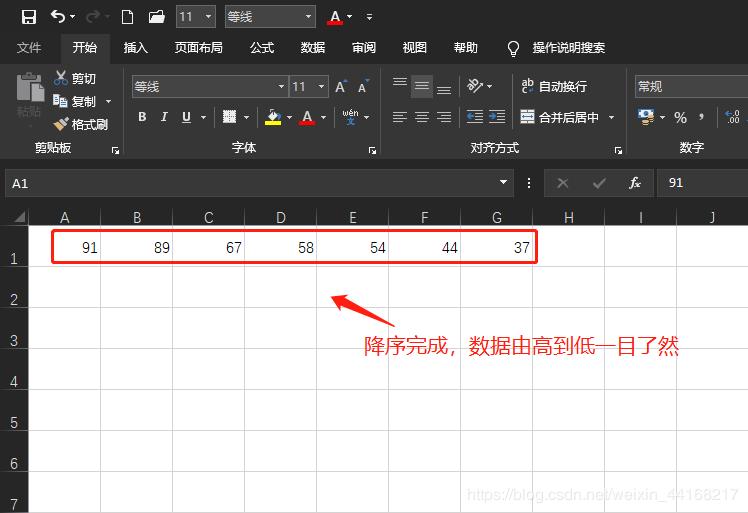Switch to 数据 Data tab
This screenshot has height=513, width=748.
[313, 48]
